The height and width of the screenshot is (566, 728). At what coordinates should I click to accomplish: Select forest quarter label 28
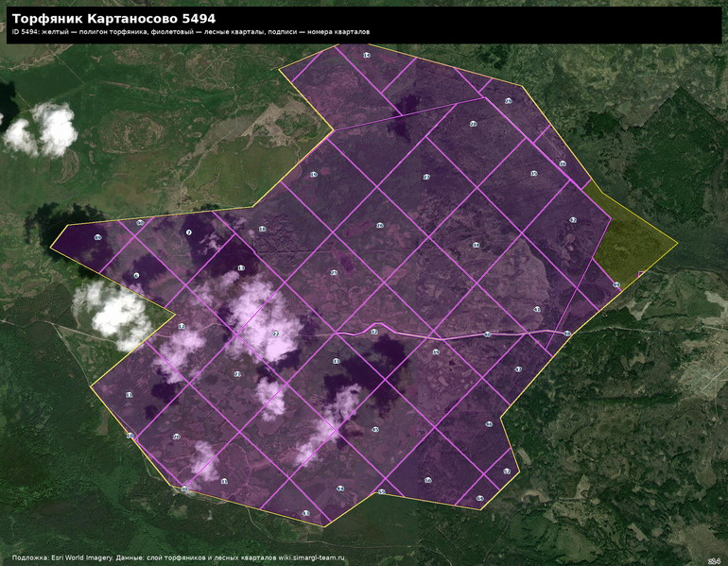point(473,124)
